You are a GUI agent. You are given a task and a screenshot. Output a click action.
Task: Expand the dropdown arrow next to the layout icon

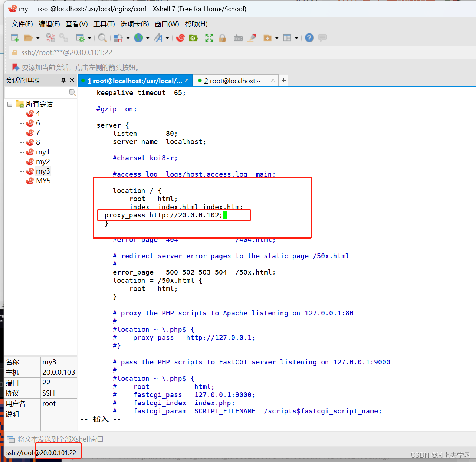click(128, 38)
